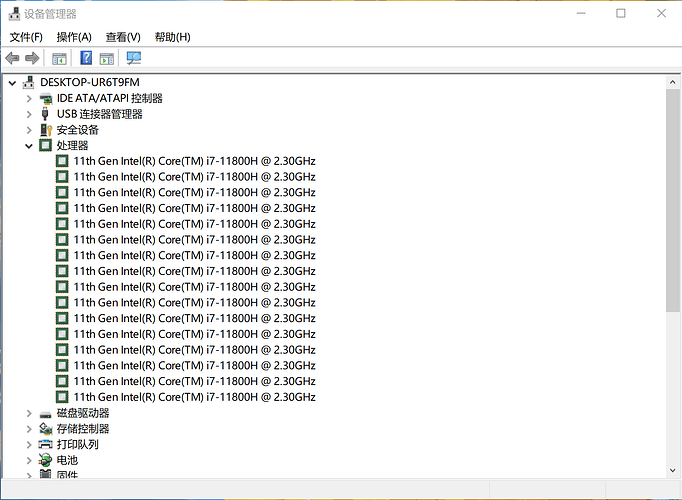682x500 pixels.
Task: Click the Back arrow toolbar icon
Action: coord(12,58)
